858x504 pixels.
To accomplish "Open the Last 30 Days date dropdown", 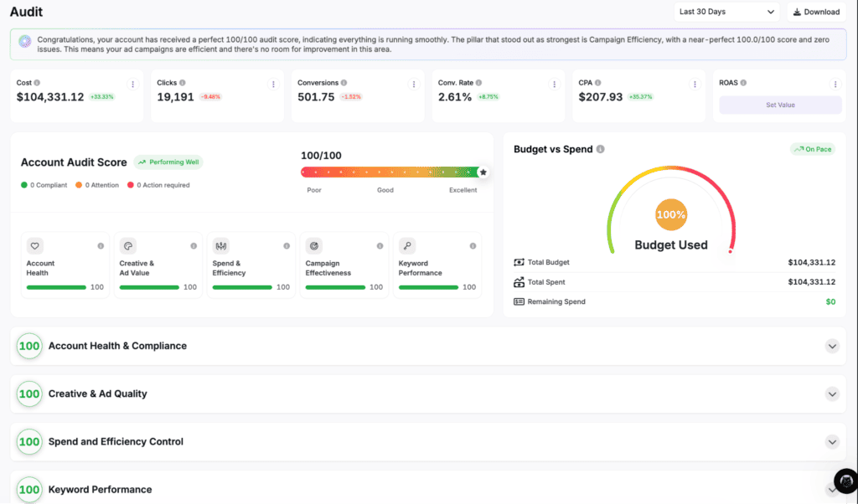I will point(726,12).
